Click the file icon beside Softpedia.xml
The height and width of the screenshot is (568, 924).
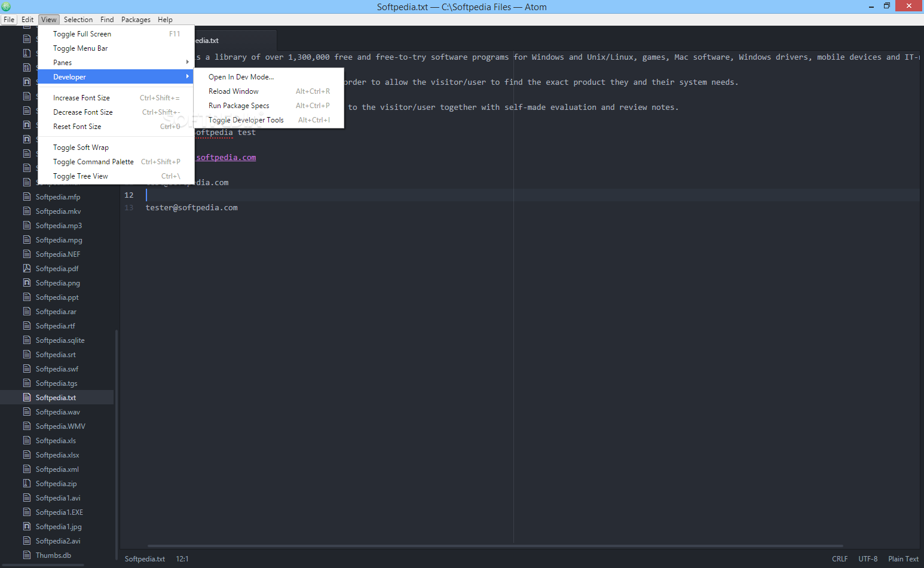tap(27, 469)
